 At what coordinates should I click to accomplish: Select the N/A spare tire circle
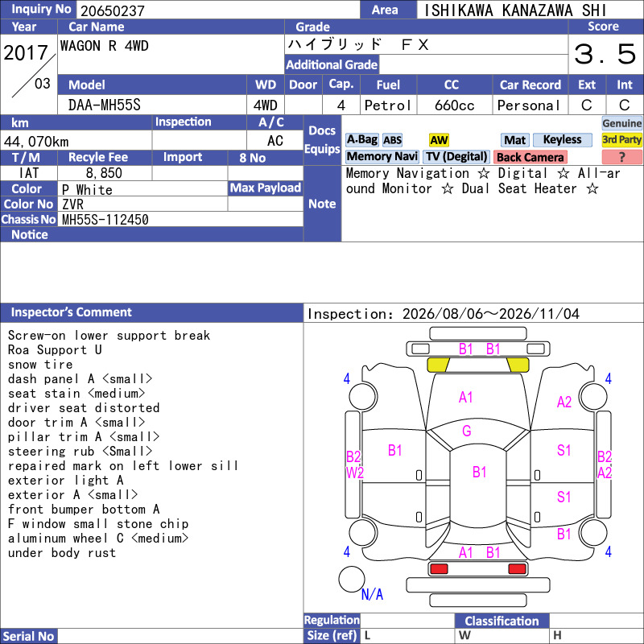click(x=352, y=579)
